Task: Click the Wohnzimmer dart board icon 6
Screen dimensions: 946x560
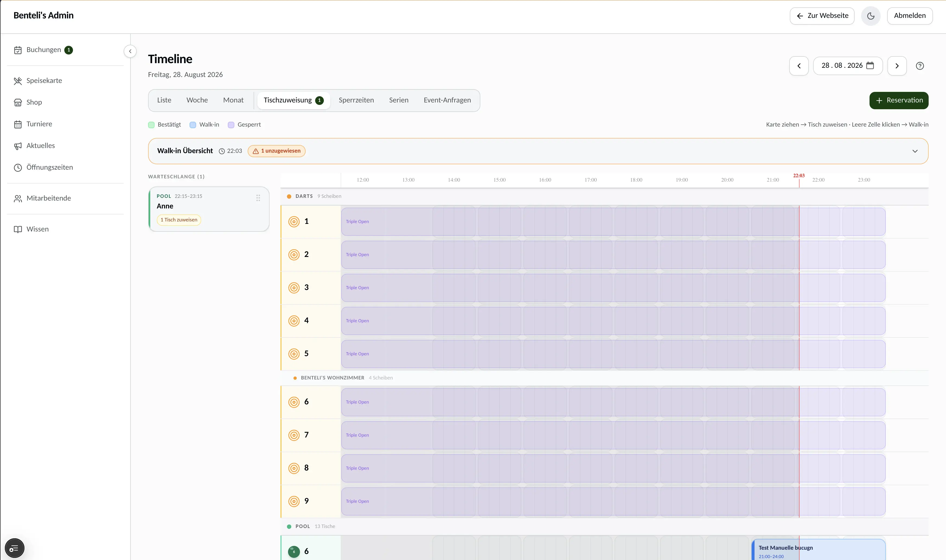Action: pos(294,402)
